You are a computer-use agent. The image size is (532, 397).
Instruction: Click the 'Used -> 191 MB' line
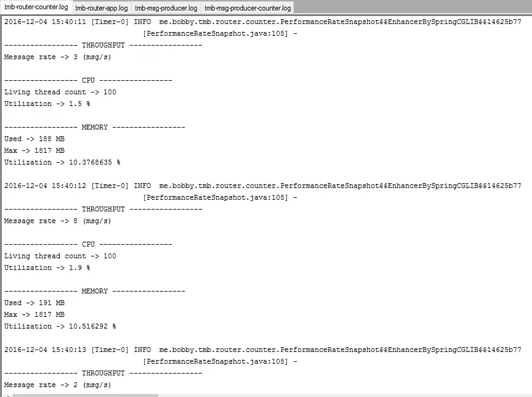click(x=34, y=303)
